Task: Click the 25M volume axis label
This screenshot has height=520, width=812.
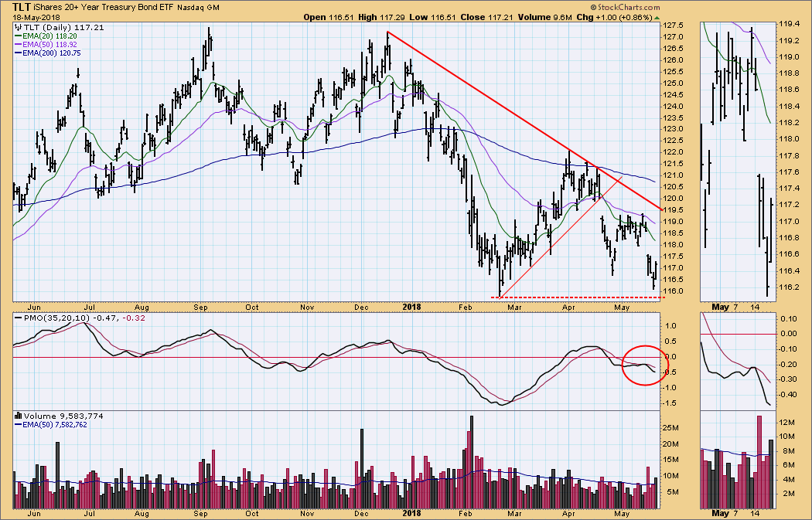Action: click(x=670, y=428)
